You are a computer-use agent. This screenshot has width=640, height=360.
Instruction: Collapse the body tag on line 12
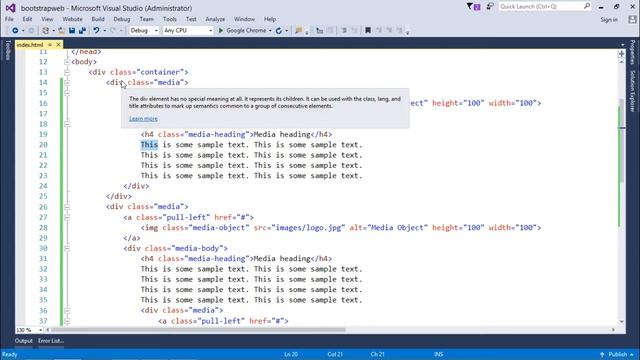(67, 62)
